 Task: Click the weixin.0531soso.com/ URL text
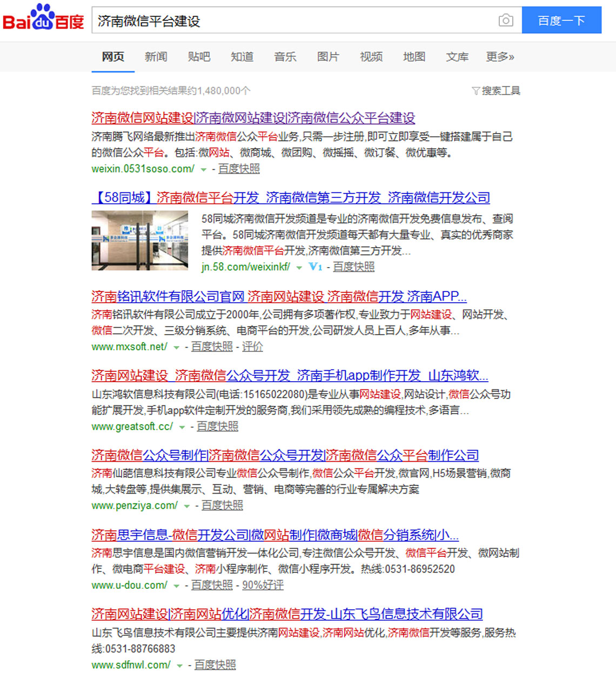click(x=143, y=169)
